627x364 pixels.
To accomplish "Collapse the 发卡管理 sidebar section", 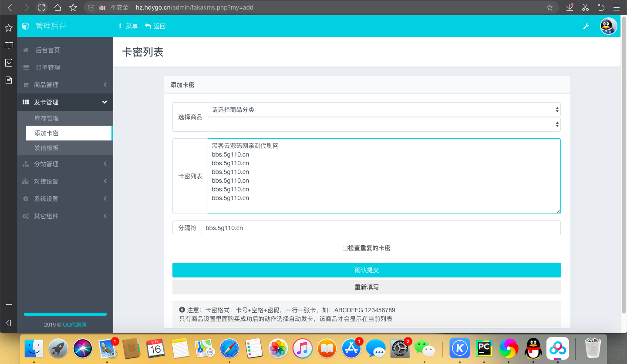I will click(x=65, y=102).
